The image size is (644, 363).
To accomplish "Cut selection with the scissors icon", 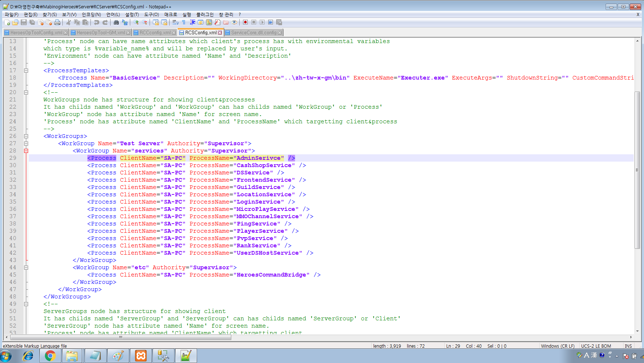I will click(x=69, y=23).
